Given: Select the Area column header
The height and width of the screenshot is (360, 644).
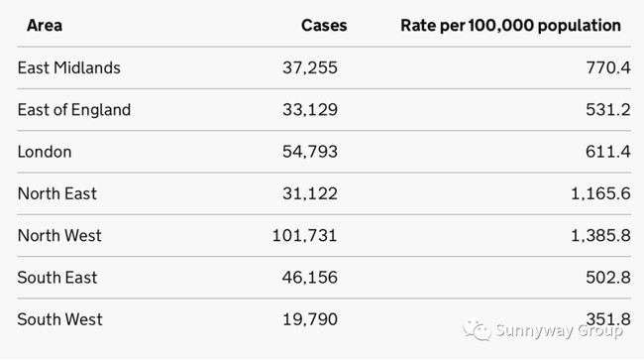Looking at the screenshot, I should click(45, 26).
